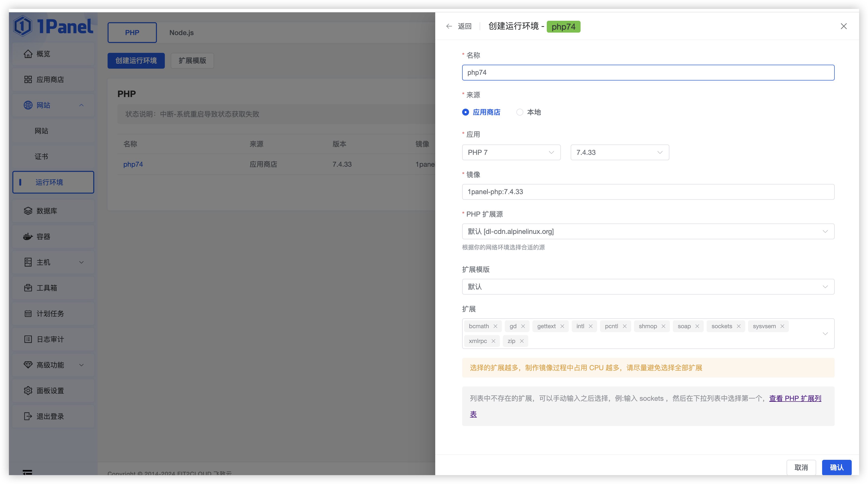Image resolution: width=868 pixels, height=484 pixels.
Task: Click the 1Panel logo icon
Action: [23, 26]
